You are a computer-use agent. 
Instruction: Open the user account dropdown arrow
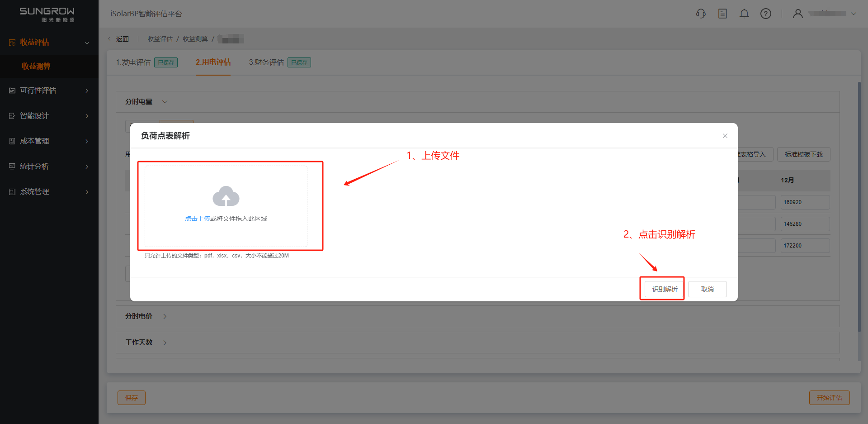[854, 14]
